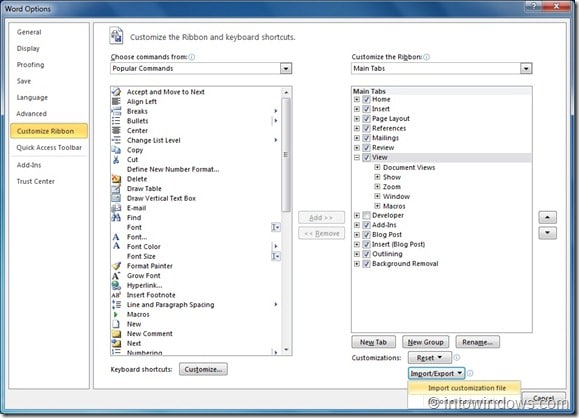579x418 pixels.
Task: Click the Align Left command icon
Action: click(x=116, y=101)
